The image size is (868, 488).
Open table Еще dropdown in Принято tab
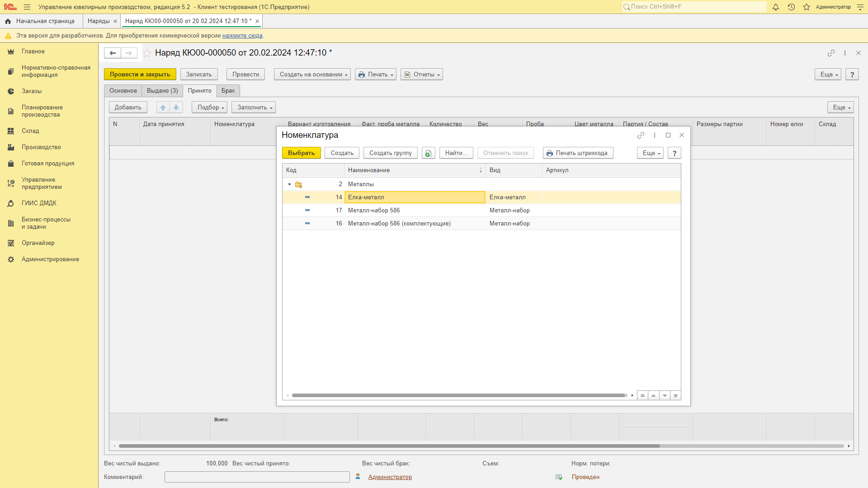click(840, 108)
